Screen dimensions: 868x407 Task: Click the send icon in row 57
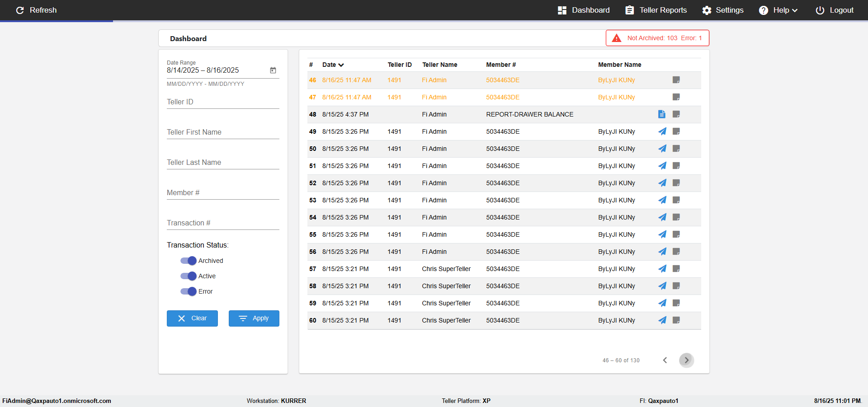(x=662, y=269)
